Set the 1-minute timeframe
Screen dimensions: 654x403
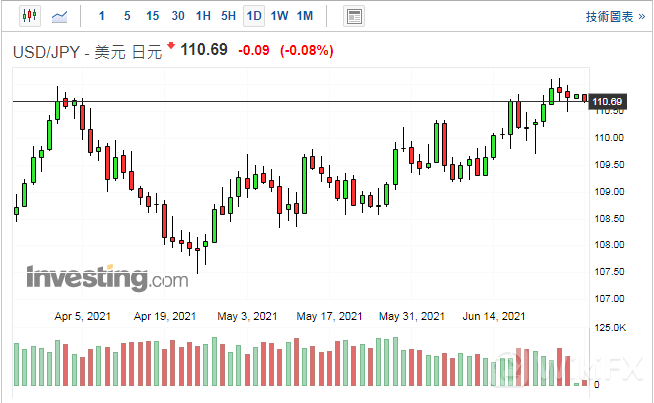pos(100,16)
